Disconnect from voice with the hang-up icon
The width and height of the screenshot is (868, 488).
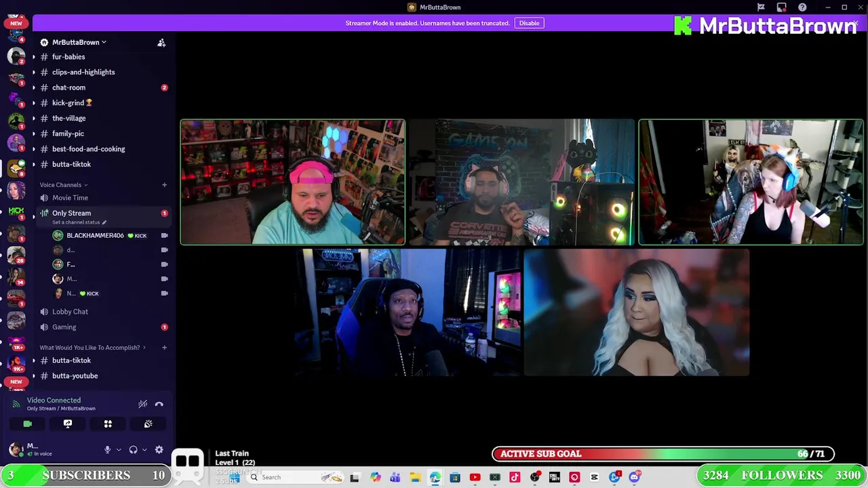pyautogui.click(x=159, y=404)
